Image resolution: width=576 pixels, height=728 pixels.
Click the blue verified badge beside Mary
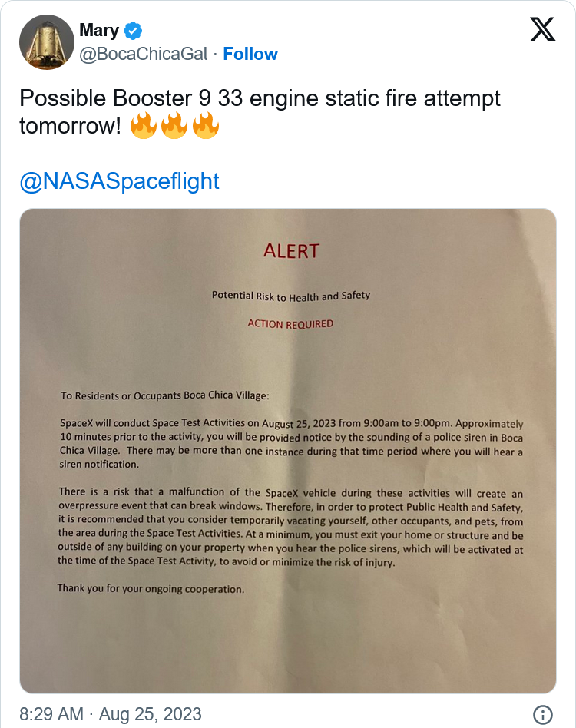134,31
